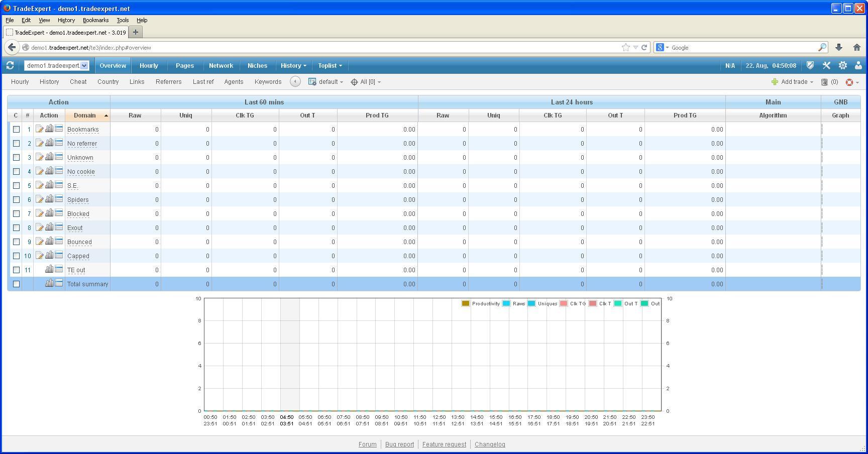Open the demo1.tradeexpert domain dropdown

tap(57, 65)
